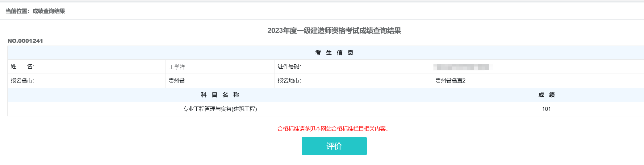This screenshot has width=644, height=165.
Task: Select the 专业工程管理与实务(建筑工程) subject cell
Action: coord(220,109)
